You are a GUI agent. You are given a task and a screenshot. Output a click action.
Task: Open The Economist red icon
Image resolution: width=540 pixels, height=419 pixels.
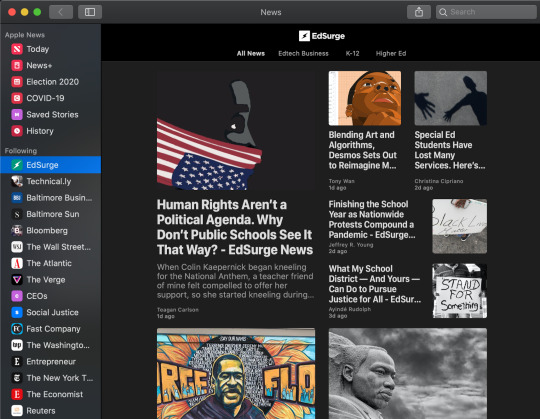tap(17, 394)
